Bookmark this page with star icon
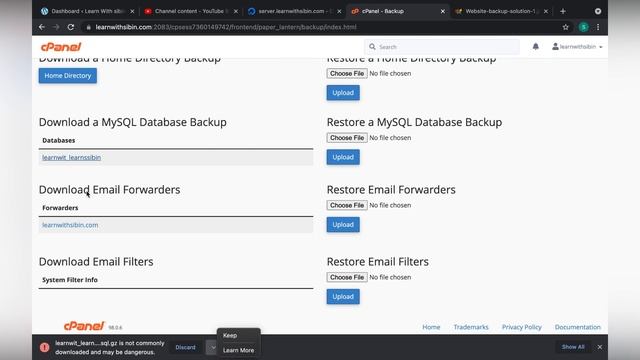 click(x=565, y=27)
